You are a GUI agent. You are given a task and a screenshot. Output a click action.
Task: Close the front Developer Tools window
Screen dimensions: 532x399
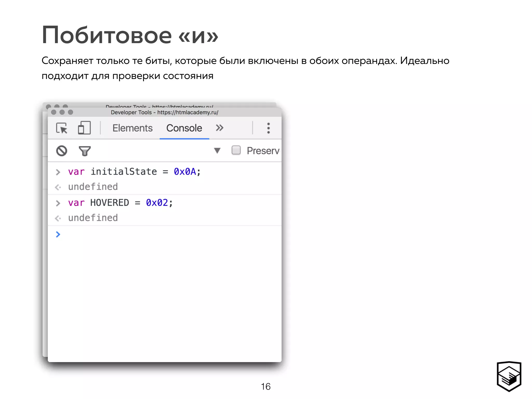point(54,112)
